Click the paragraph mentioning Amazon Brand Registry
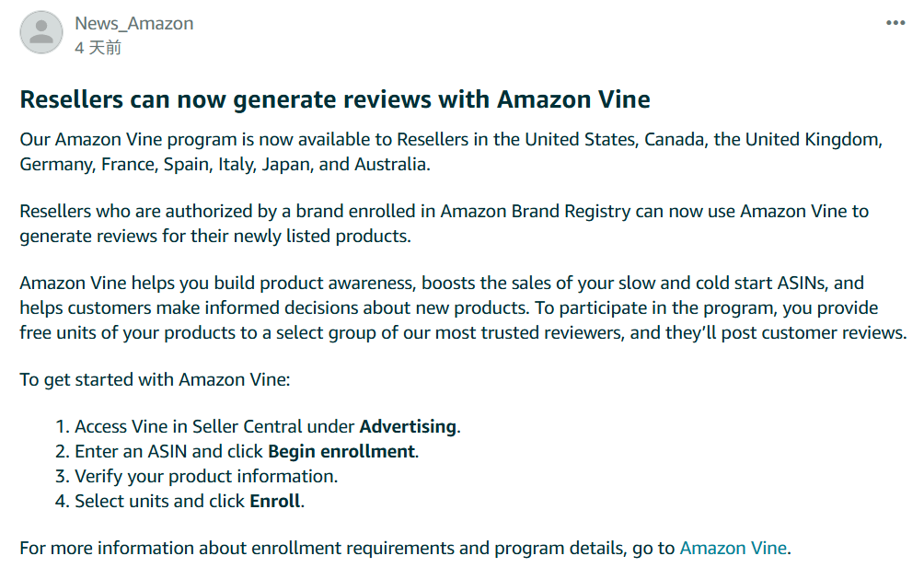Image resolution: width=924 pixels, height=579 pixels. click(x=444, y=224)
